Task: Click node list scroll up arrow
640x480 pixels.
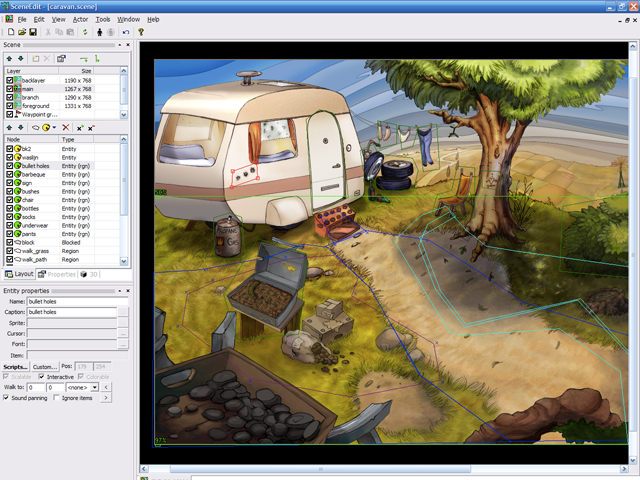Action: click(124, 139)
